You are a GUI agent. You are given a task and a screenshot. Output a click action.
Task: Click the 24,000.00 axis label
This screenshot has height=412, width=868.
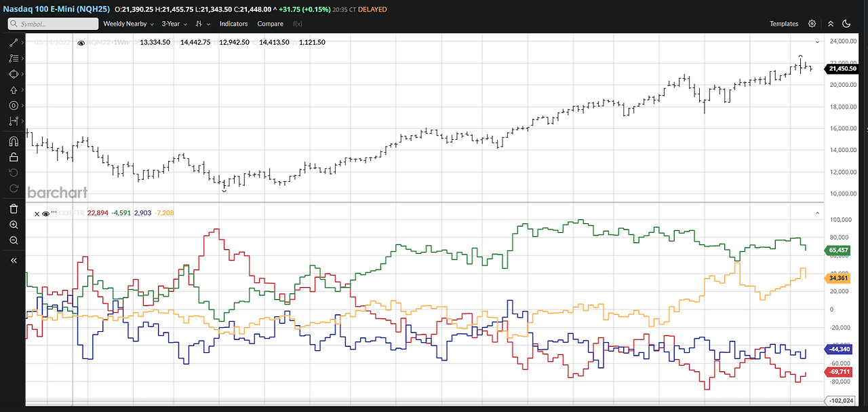point(842,41)
